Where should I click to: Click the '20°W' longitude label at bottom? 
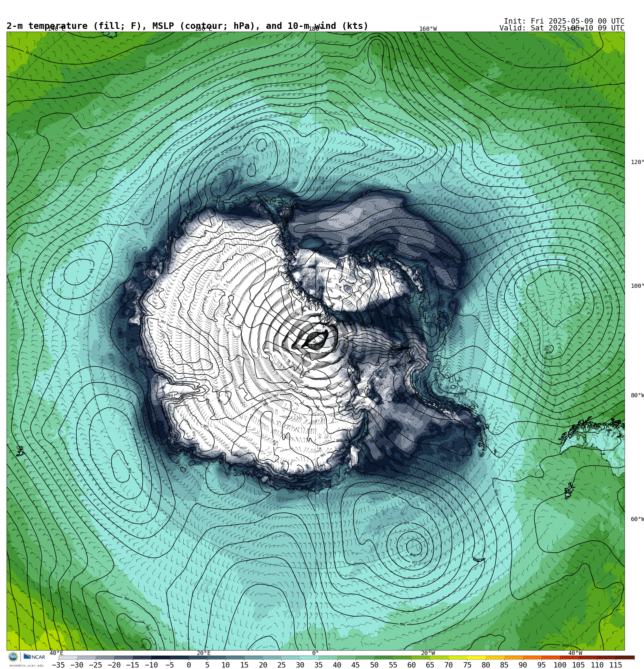tap(428, 653)
